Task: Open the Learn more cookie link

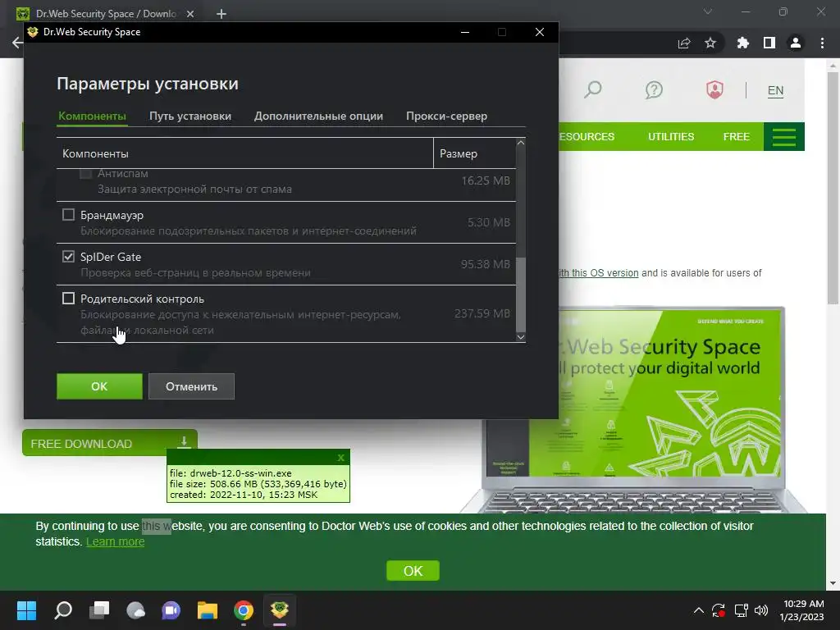Action: (115, 541)
